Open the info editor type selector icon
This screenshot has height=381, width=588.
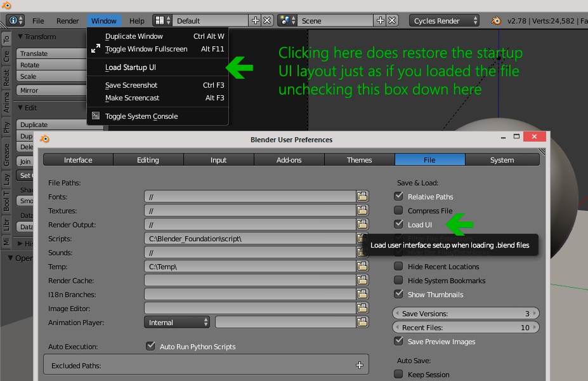click(15, 21)
